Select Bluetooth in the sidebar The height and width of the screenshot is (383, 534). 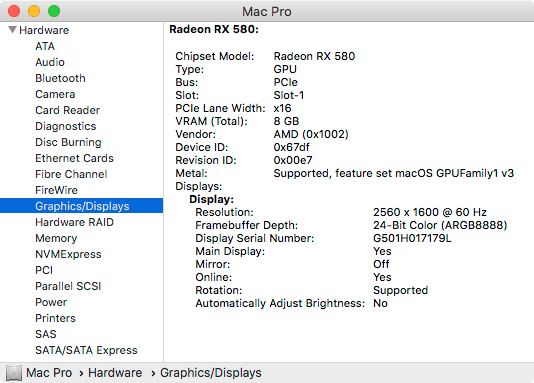click(x=60, y=78)
